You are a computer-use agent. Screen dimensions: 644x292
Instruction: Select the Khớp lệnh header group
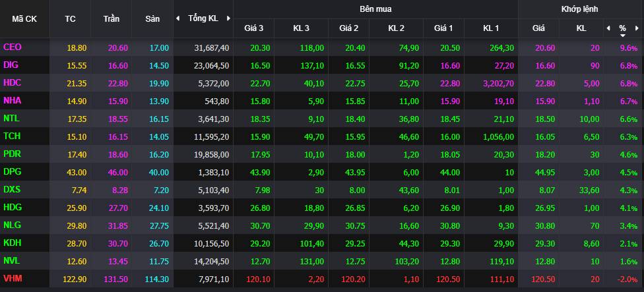pyautogui.click(x=580, y=9)
